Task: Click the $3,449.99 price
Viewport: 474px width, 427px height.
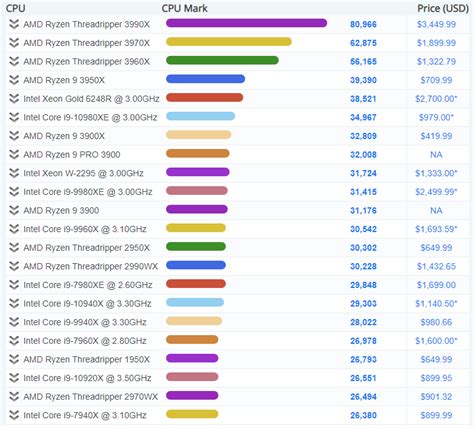Action: (x=436, y=24)
